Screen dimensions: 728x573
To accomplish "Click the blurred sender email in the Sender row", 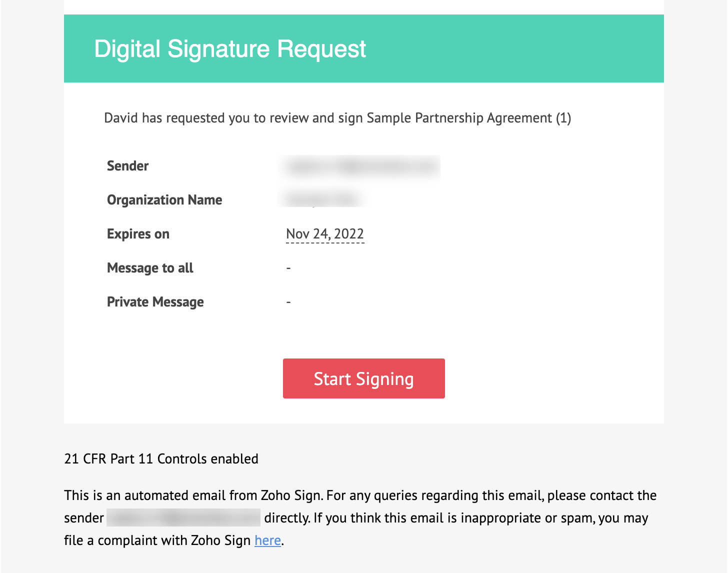I will click(360, 167).
